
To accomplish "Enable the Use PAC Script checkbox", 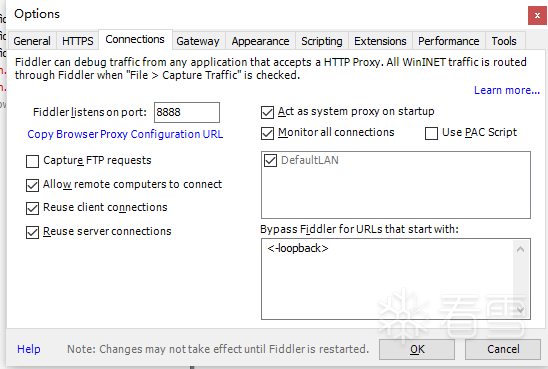I will tap(431, 133).
